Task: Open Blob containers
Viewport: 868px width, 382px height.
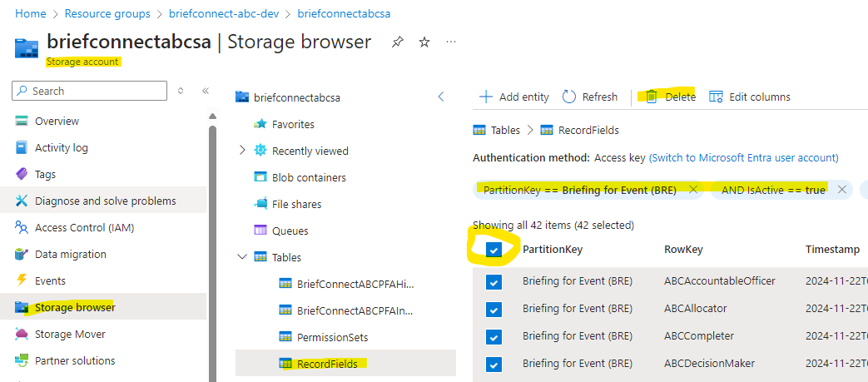Action: 309,178
